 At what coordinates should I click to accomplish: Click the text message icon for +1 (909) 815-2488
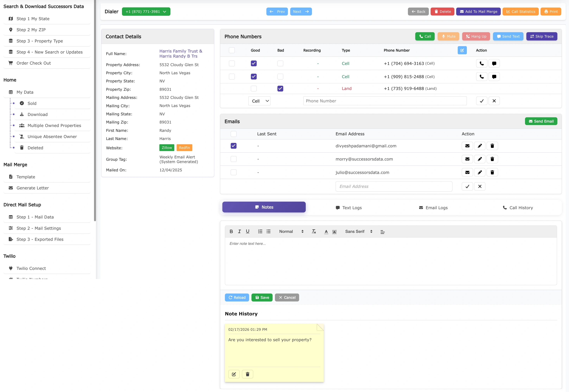pos(494,77)
